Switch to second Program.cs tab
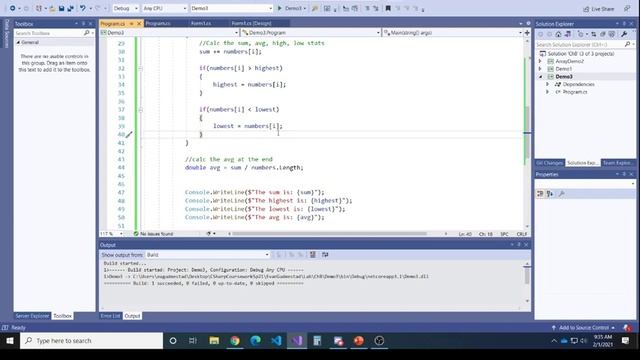Image resolution: width=640 pixels, height=360 pixels. pyautogui.click(x=158, y=24)
